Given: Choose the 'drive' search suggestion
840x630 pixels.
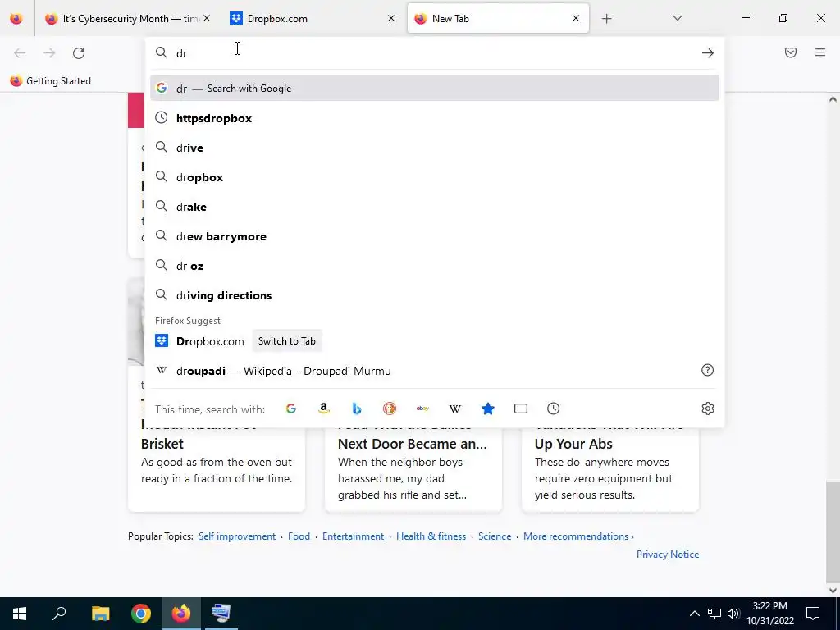Looking at the screenshot, I should click(x=435, y=148).
